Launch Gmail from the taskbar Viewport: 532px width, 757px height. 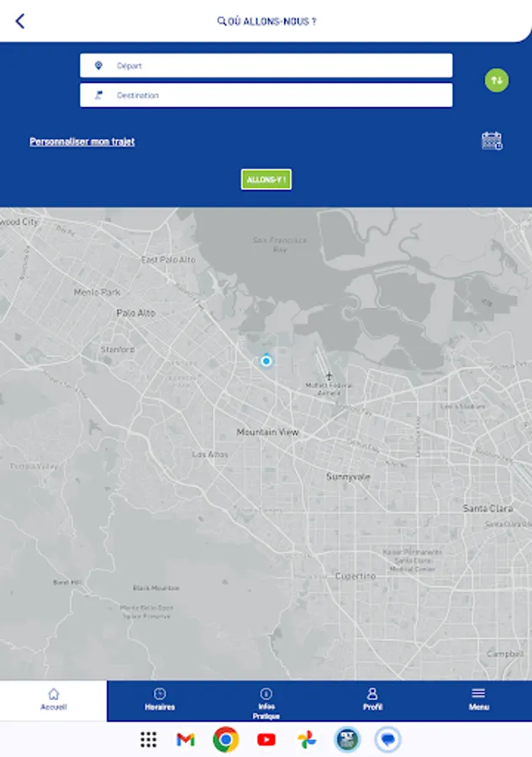[186, 739]
